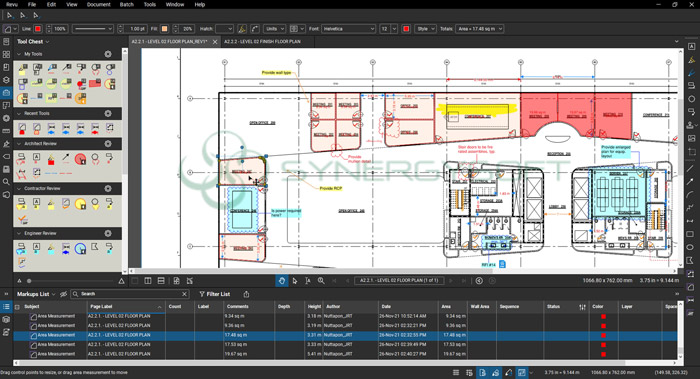This screenshot has width=700, height=379.
Task: Toggle the sync view status bar button
Action: pos(522,372)
